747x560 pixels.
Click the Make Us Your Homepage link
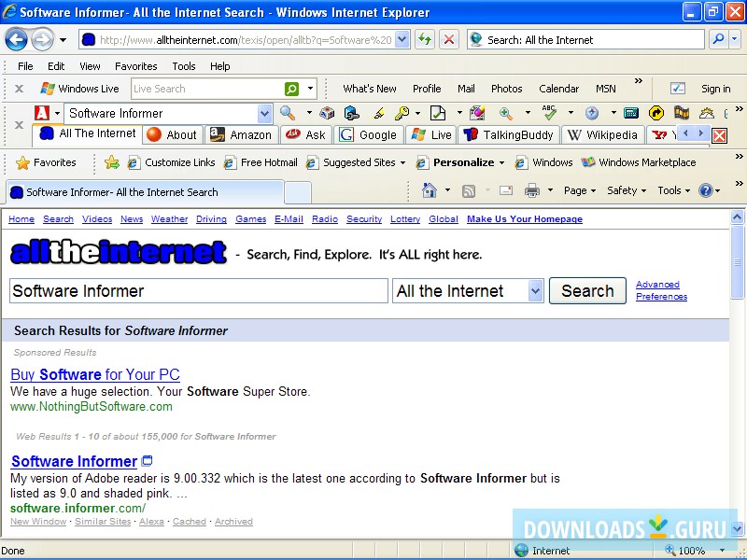(525, 219)
